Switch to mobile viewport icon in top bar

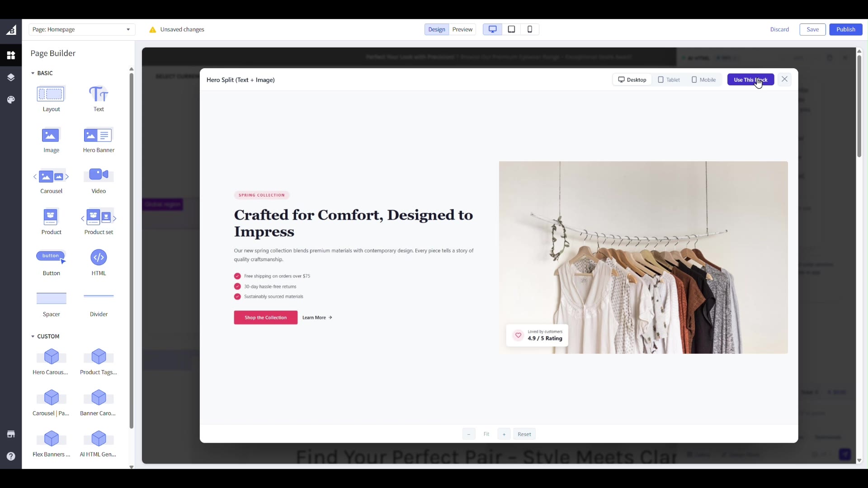530,29
